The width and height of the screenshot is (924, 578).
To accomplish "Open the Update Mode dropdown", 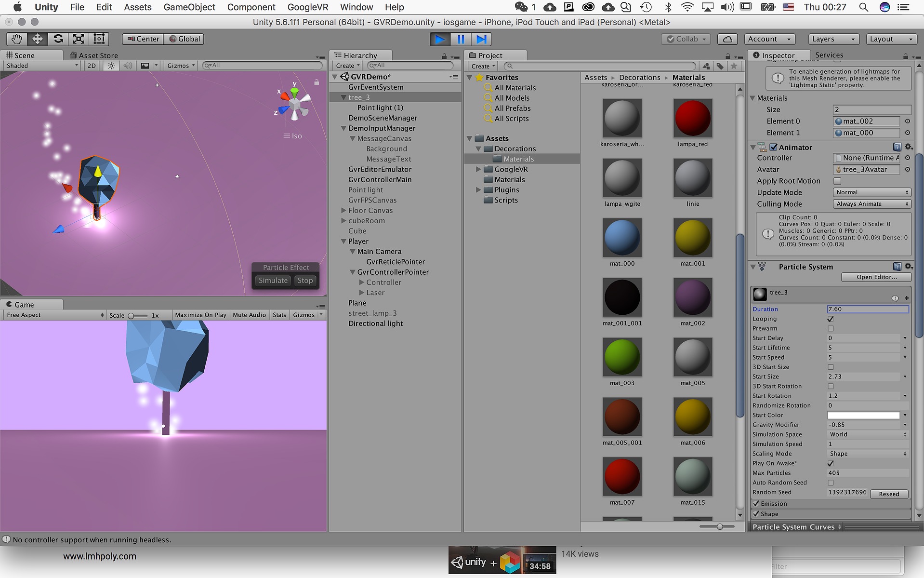I will tap(872, 192).
